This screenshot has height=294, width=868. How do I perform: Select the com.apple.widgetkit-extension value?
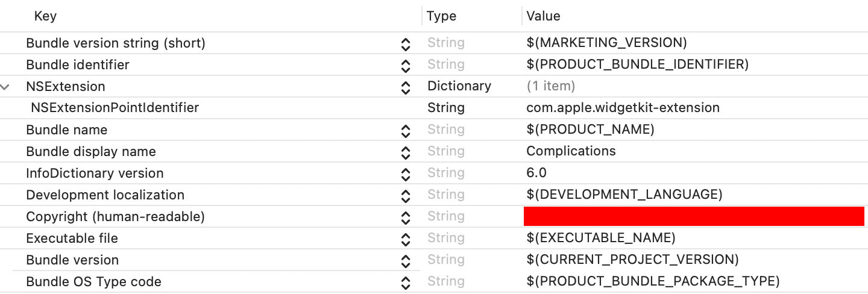(623, 108)
